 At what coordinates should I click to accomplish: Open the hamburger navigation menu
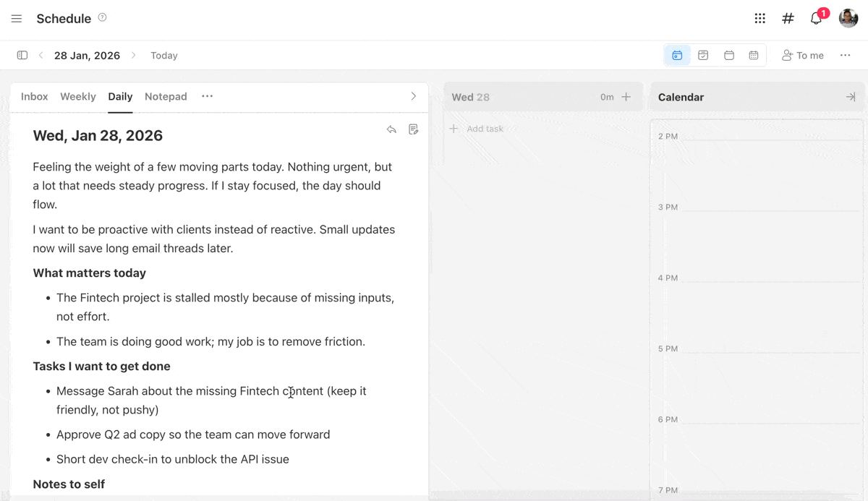pos(16,18)
